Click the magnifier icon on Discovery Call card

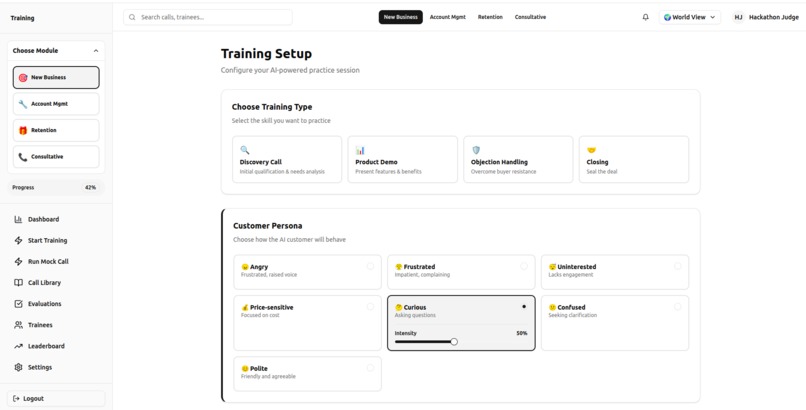245,150
